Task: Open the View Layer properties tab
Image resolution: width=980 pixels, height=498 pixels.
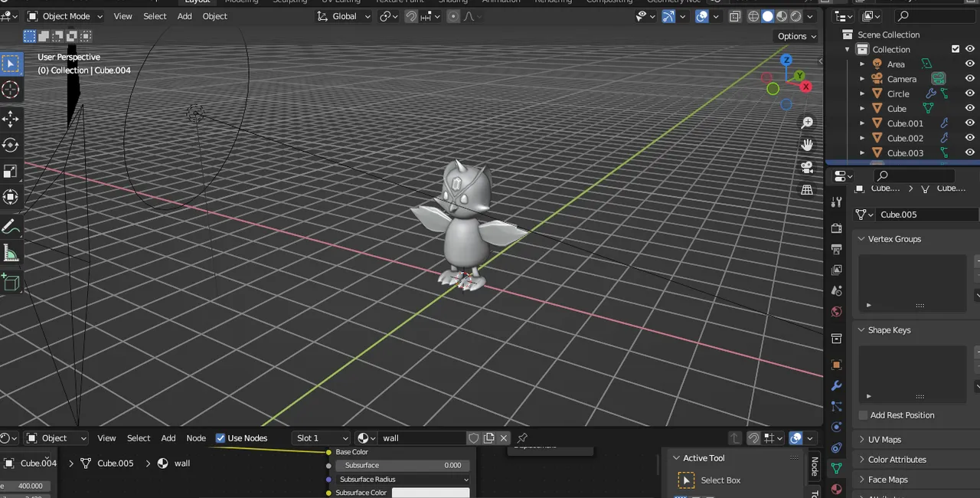Action: [836, 270]
